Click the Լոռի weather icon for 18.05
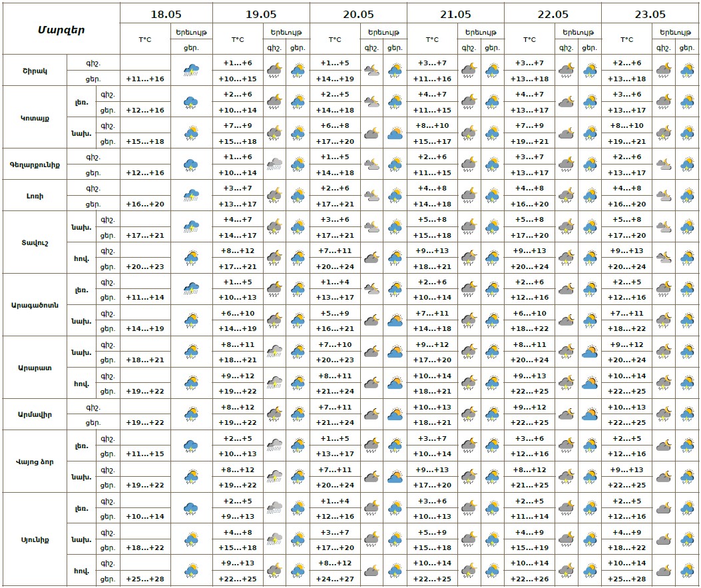The image size is (701, 588). pyautogui.click(x=191, y=195)
